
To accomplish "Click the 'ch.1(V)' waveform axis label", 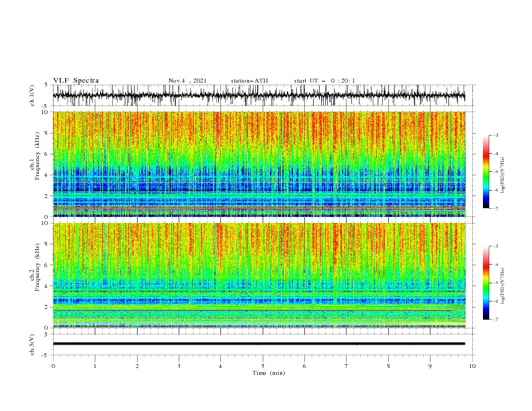I will click(32, 95).
